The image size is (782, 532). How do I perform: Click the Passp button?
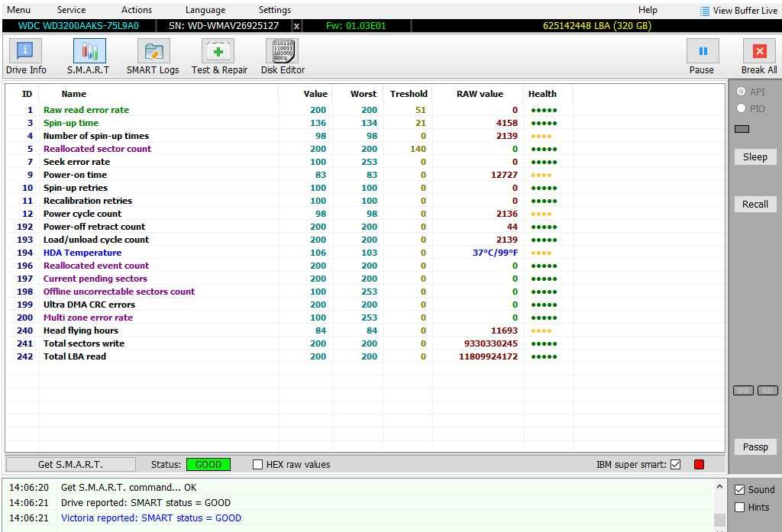[x=755, y=447]
